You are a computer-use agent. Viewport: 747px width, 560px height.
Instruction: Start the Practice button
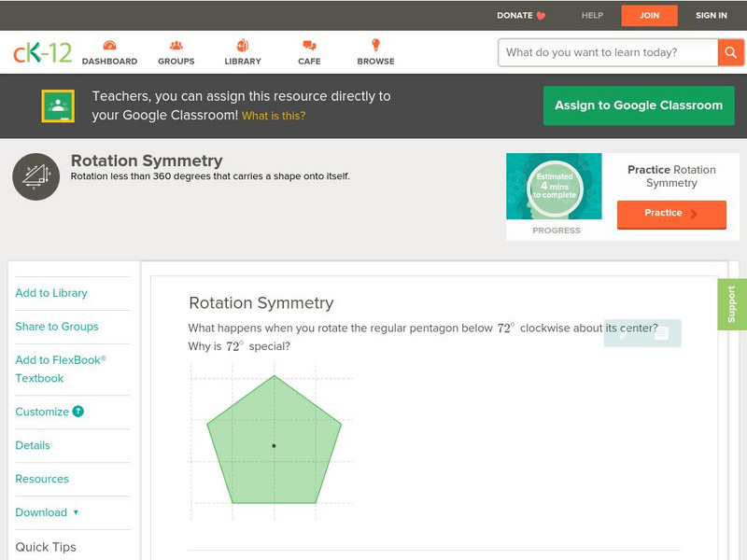(671, 215)
